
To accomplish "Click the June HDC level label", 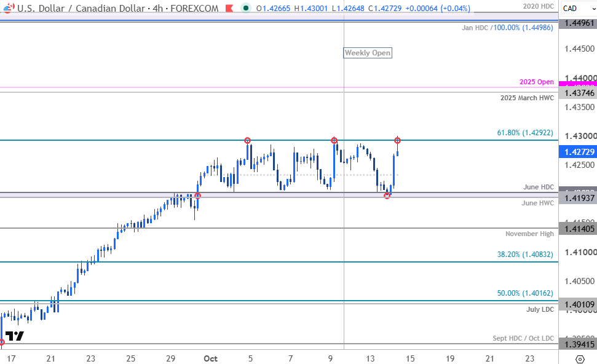I will coord(539,187).
